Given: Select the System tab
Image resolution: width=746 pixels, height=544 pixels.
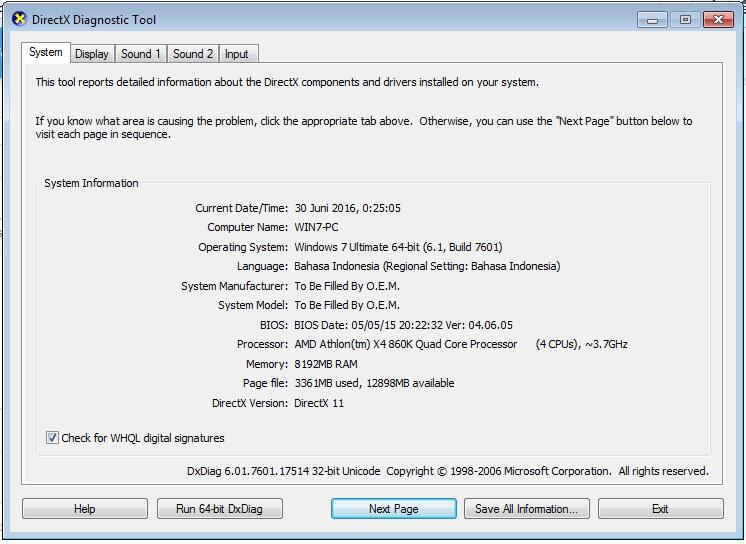Looking at the screenshot, I should (46, 52).
